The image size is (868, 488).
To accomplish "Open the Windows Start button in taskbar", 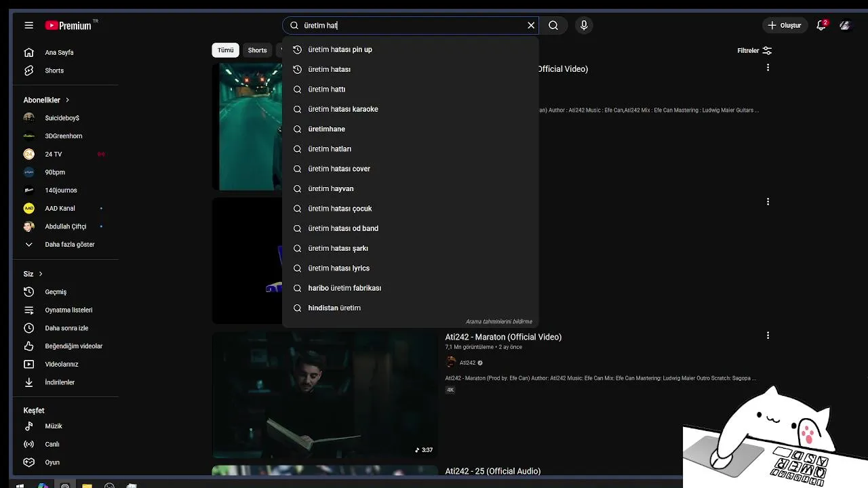I will tap(20, 485).
